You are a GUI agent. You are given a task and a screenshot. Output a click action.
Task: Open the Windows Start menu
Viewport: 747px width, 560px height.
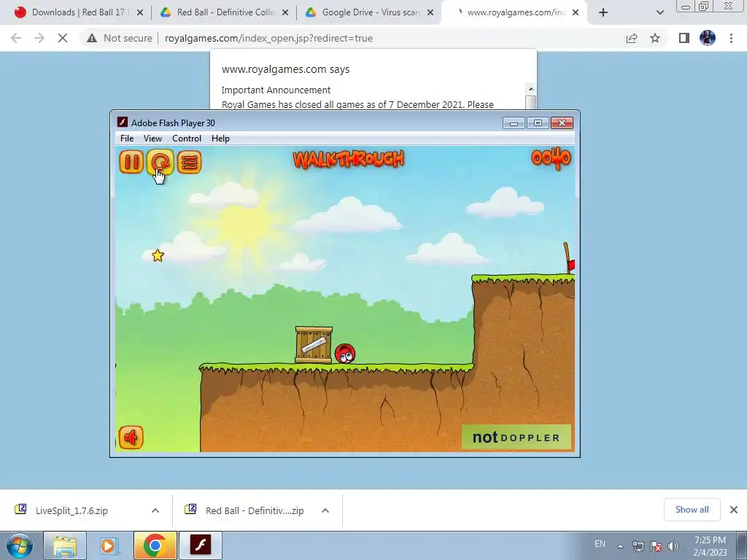pos(19,545)
